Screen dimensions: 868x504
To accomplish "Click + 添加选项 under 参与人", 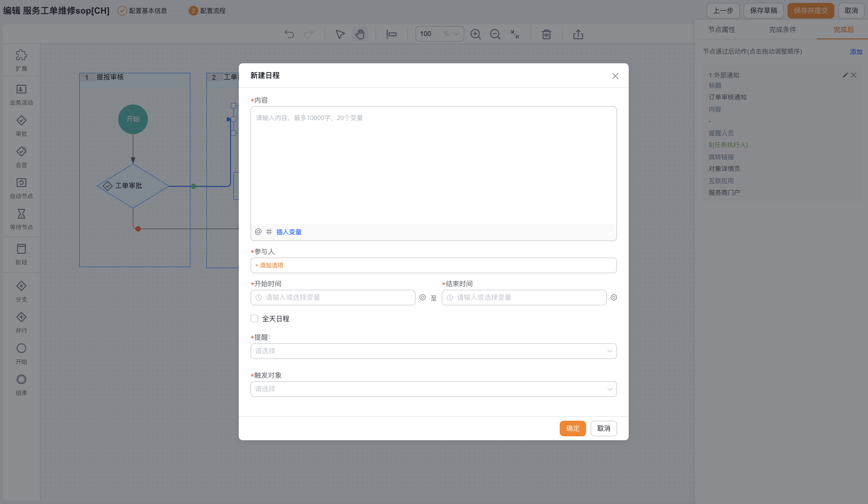I will pos(269,265).
